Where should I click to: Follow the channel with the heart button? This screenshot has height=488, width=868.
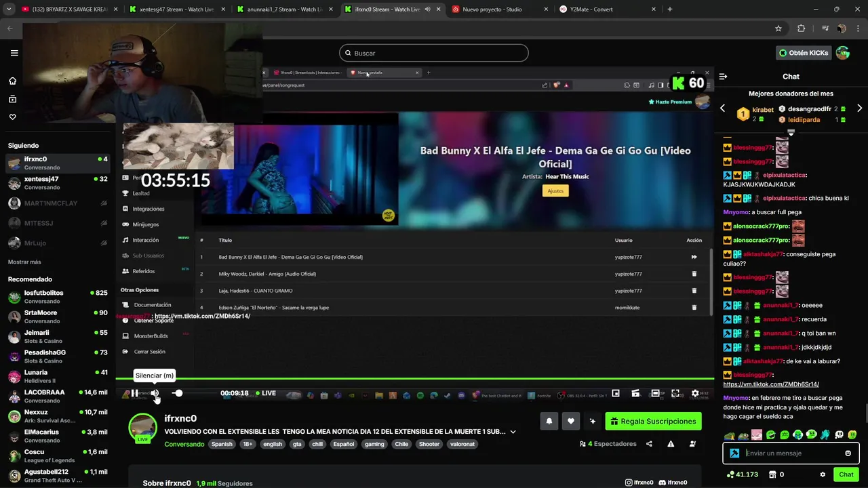click(570, 421)
